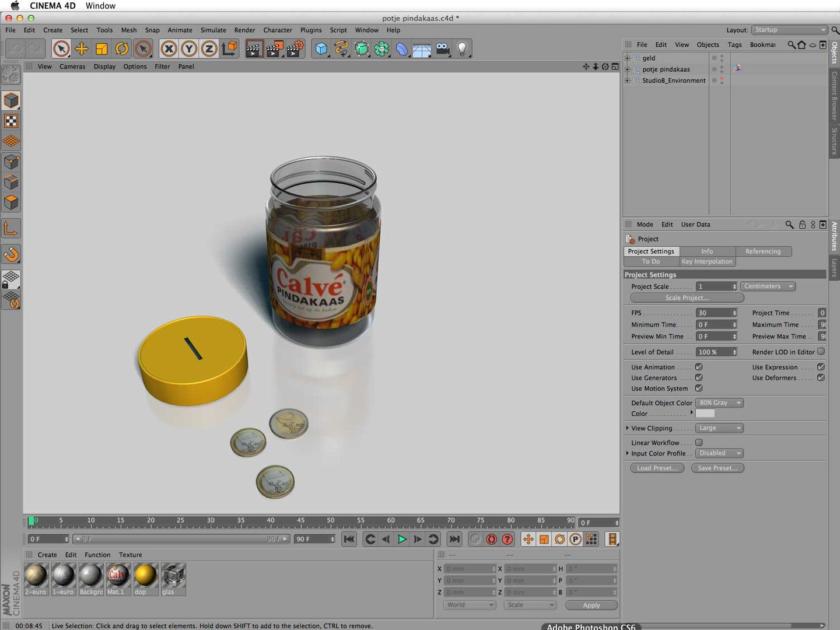This screenshot has width=840, height=630.
Task: Click the Apply coordinates button
Action: click(x=591, y=605)
